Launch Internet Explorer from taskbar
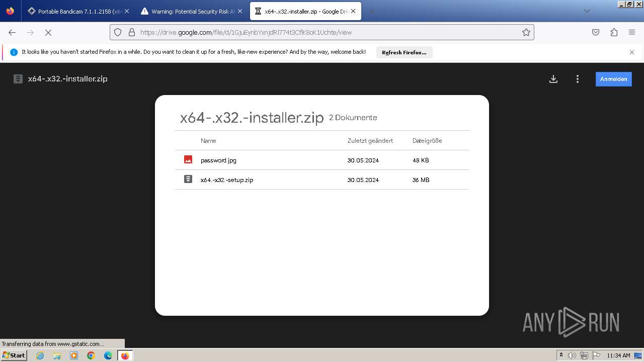Viewport: 644px width, 362px height. tap(40, 355)
